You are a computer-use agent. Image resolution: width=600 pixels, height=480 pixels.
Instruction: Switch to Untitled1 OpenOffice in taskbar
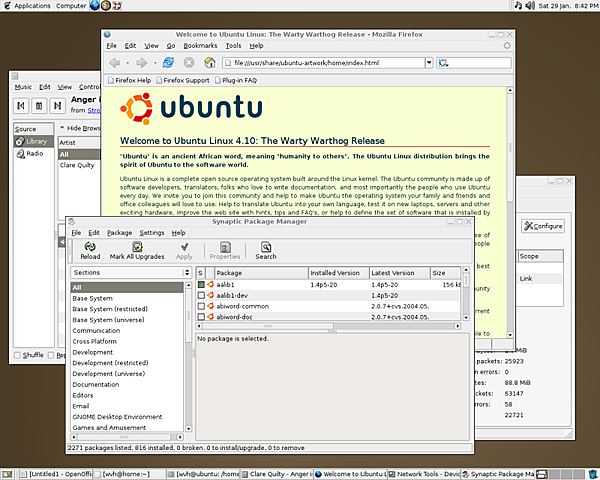[56, 474]
